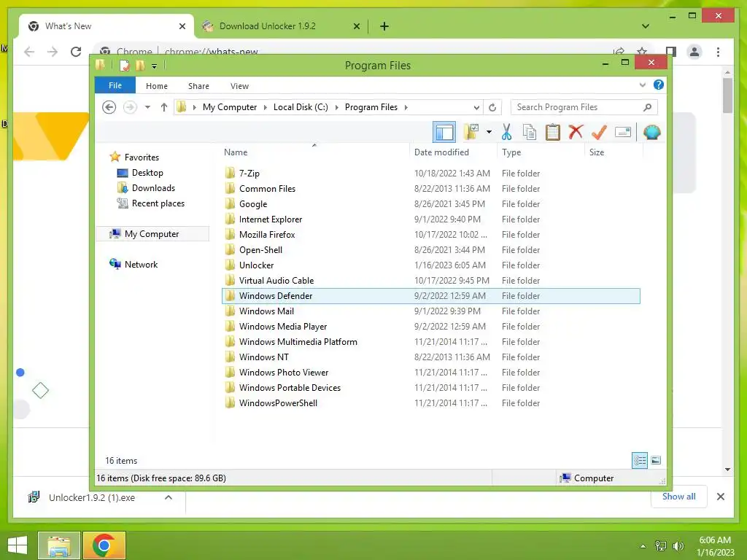Open the Windows Start button
Screen dimensions: 747x560
pyautogui.click(x=18, y=545)
